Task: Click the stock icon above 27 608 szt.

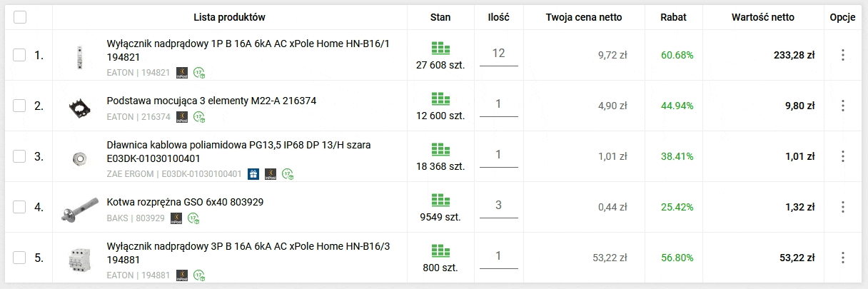Action: [x=440, y=49]
